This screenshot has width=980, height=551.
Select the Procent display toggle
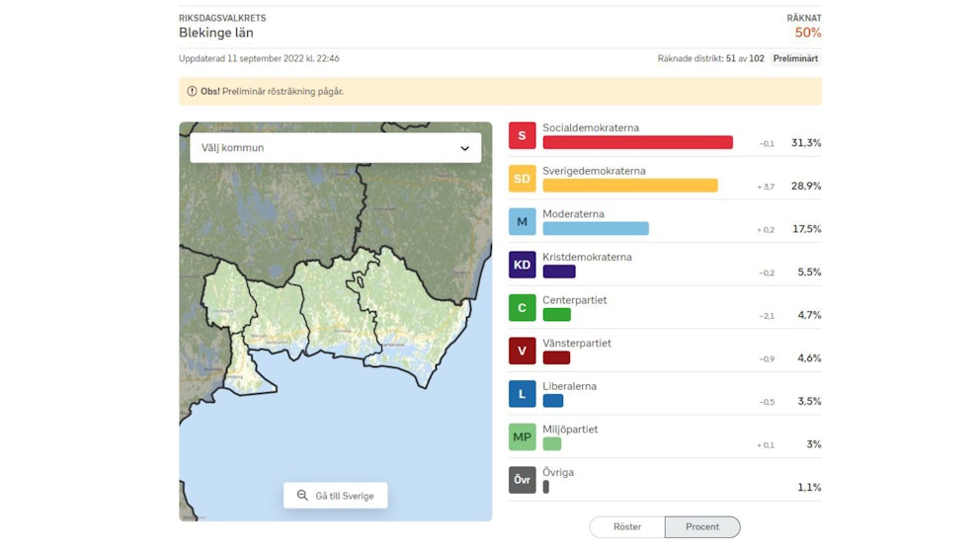point(702,527)
